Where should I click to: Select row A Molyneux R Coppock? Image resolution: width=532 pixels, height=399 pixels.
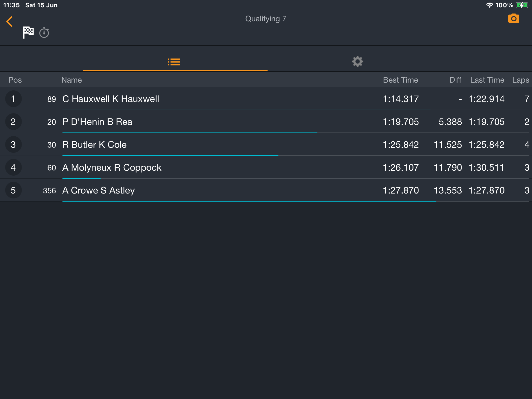[266, 167]
